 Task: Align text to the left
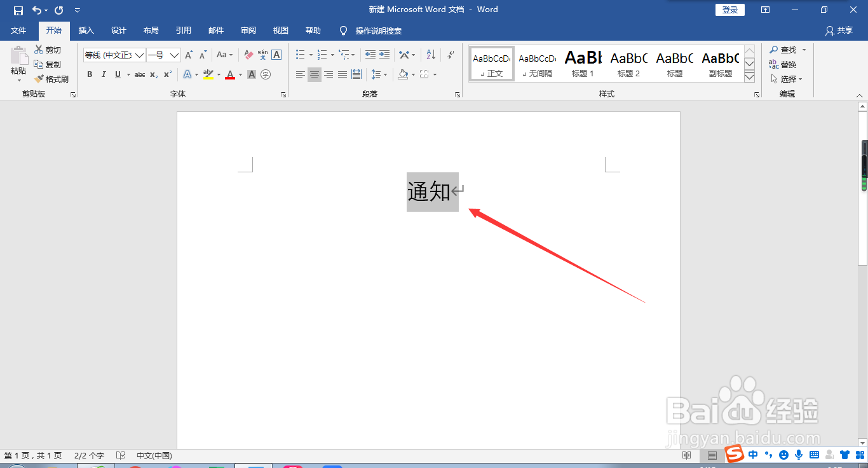(x=301, y=74)
